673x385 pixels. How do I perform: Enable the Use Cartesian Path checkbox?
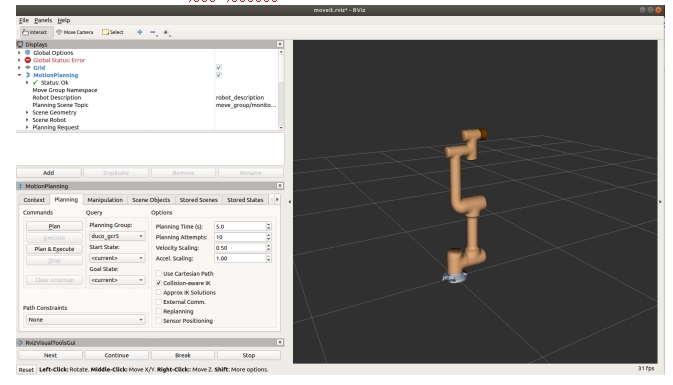158,273
